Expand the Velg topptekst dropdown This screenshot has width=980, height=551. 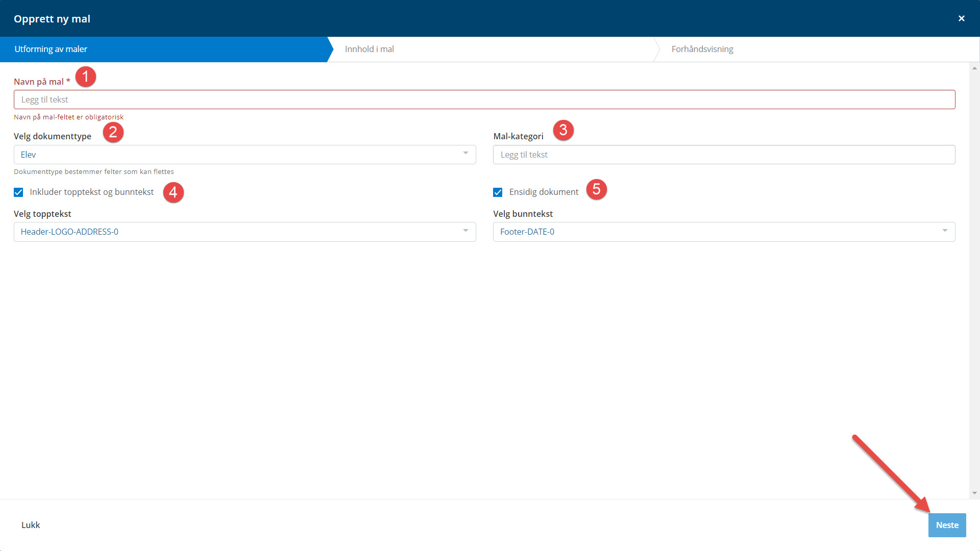coord(244,232)
